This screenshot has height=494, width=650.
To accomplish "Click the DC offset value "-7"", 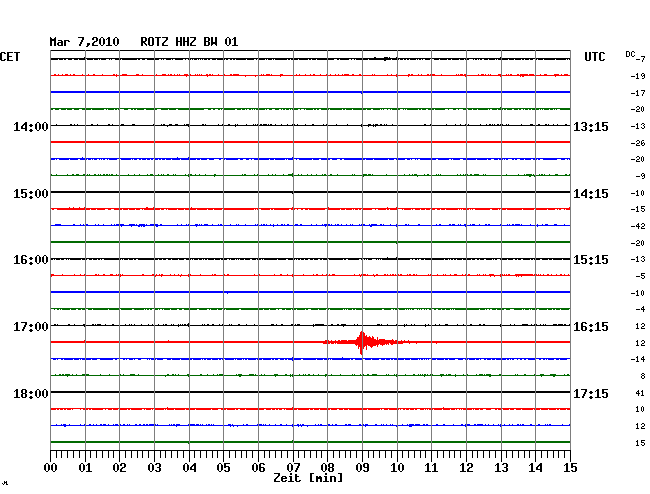I will click(x=641, y=59).
